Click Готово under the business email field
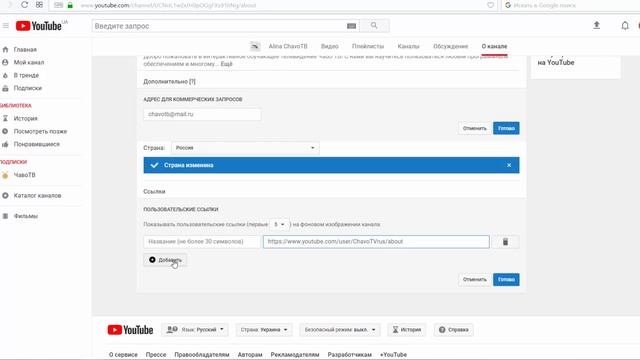The height and width of the screenshot is (360, 640). point(506,128)
